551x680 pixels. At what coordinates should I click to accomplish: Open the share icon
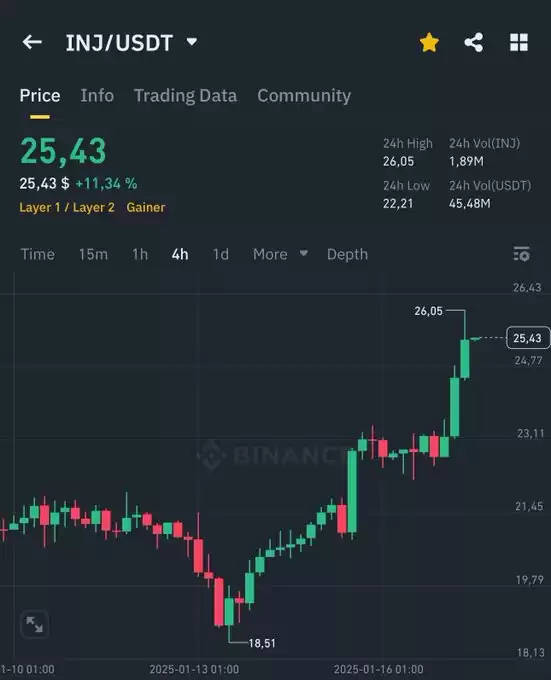[473, 42]
